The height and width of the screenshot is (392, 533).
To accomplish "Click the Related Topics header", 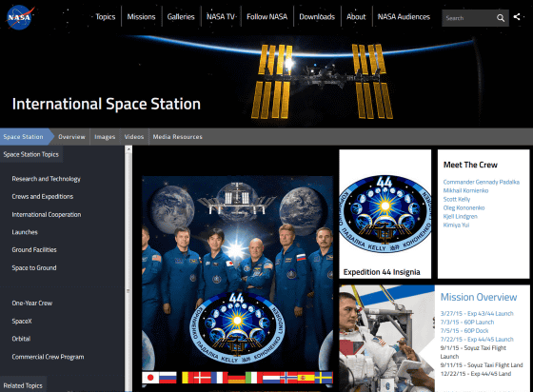I will pos(23,385).
